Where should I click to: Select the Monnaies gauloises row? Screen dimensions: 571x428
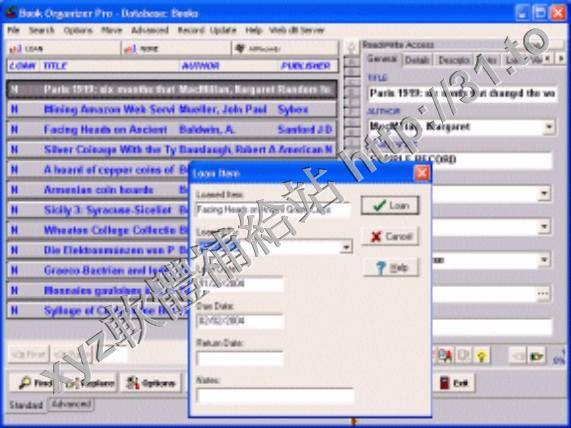(x=98, y=290)
